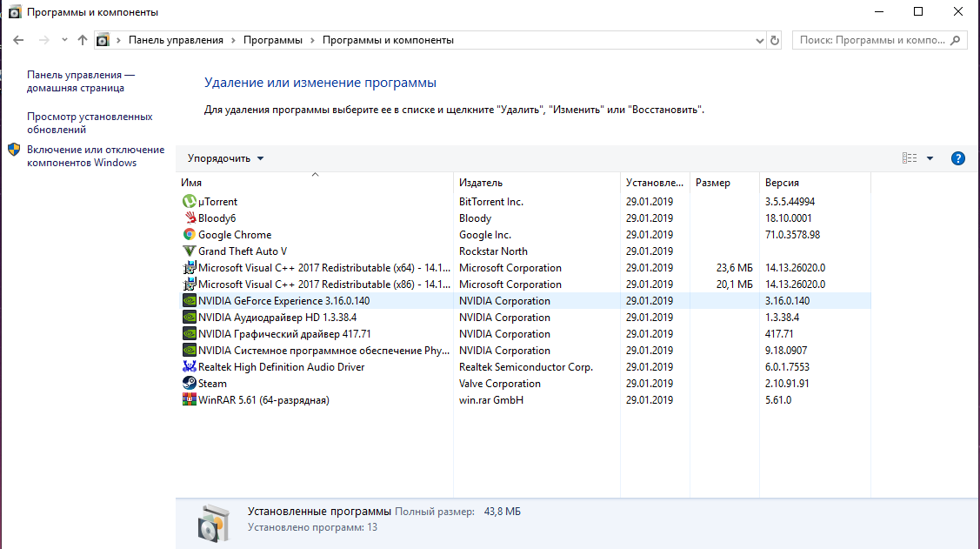Open Панель управления домашняя страница link
The width and height of the screenshot is (980, 549).
pyautogui.click(x=81, y=81)
